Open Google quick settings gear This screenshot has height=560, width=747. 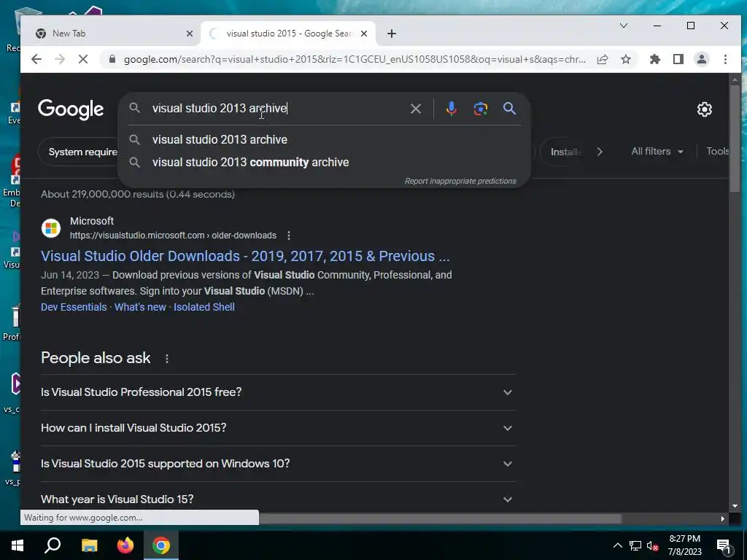tap(704, 109)
